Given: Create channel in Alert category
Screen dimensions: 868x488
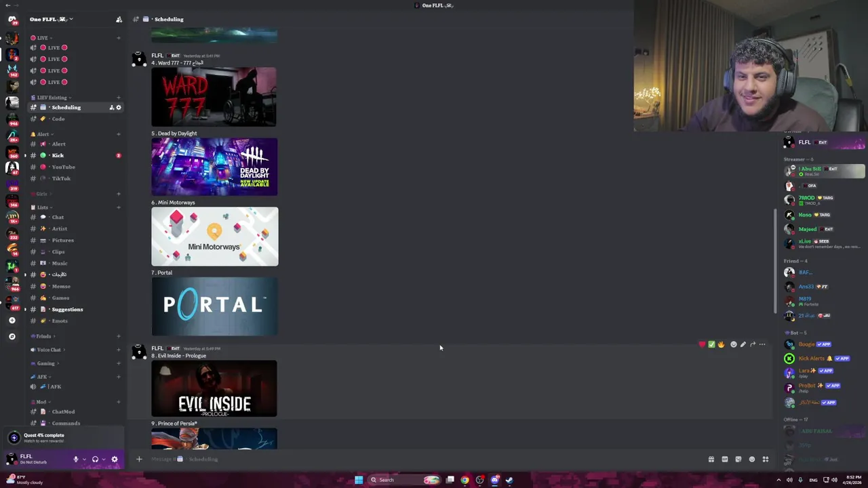Looking at the screenshot, I should pos(119,134).
